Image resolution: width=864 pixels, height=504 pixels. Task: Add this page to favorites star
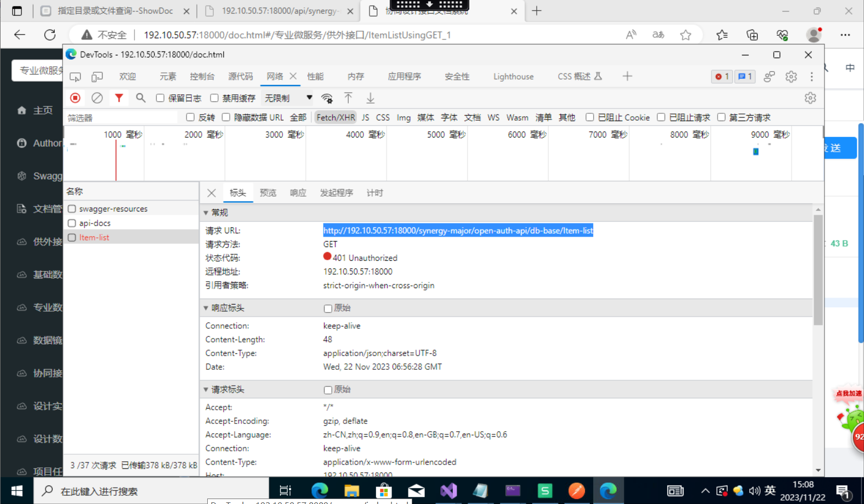(686, 35)
